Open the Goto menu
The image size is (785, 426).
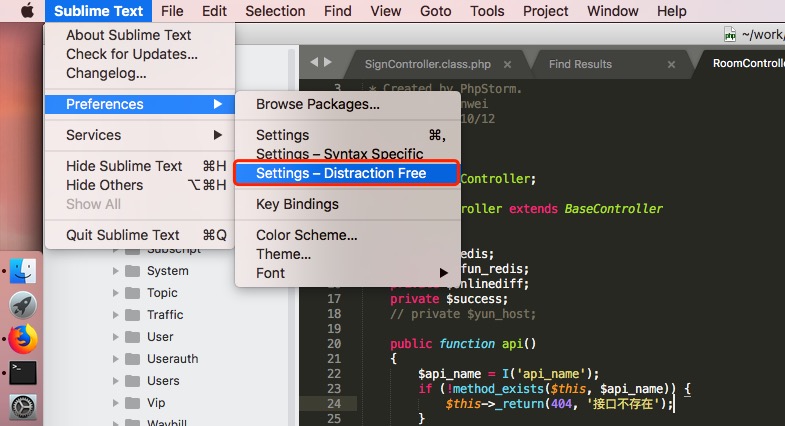coord(436,11)
